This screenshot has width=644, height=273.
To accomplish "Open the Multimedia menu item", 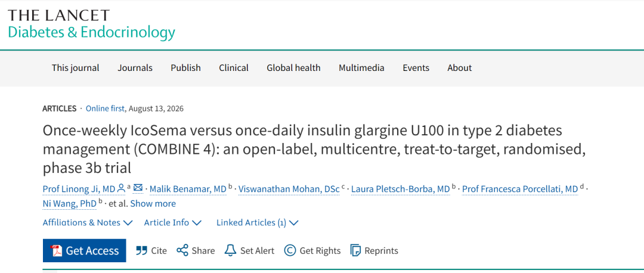I will [x=361, y=68].
